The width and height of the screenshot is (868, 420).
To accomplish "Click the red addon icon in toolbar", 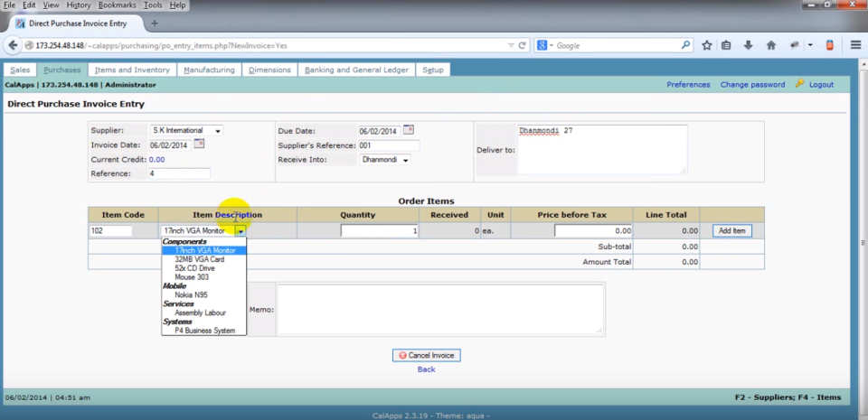I will [830, 46].
